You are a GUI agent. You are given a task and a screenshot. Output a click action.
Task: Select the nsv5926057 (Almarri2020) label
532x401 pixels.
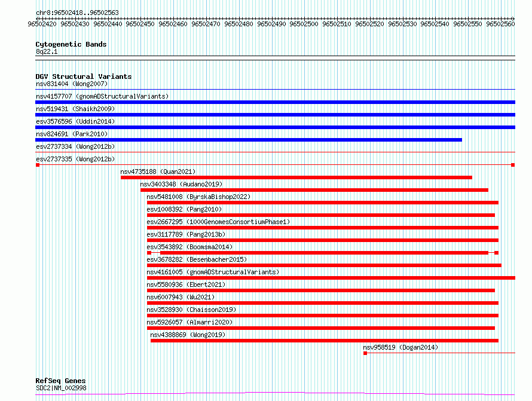pos(189,322)
